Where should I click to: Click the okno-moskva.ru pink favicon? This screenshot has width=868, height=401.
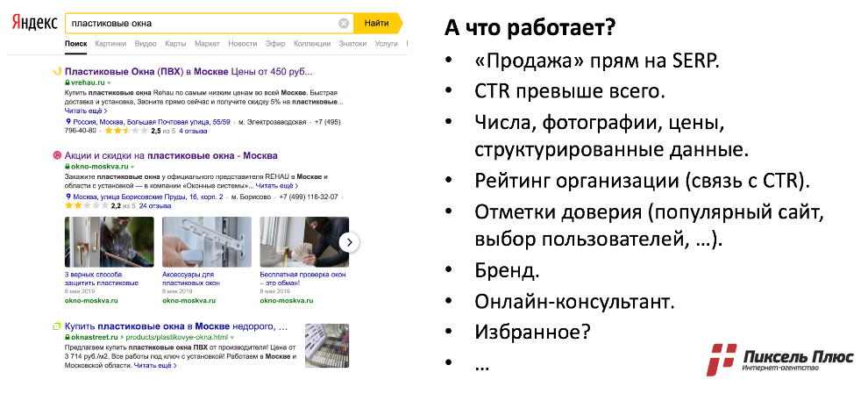56,155
